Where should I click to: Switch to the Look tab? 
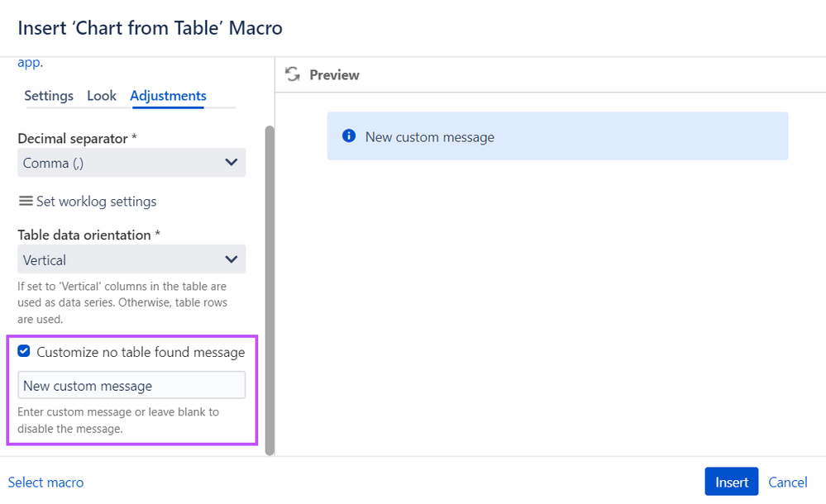(x=102, y=96)
